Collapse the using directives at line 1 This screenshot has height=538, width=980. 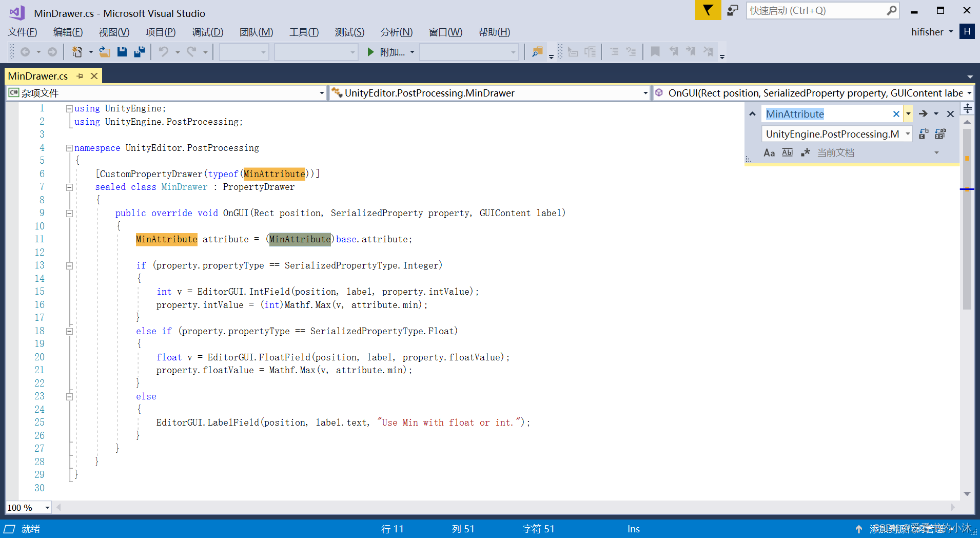tap(69, 109)
